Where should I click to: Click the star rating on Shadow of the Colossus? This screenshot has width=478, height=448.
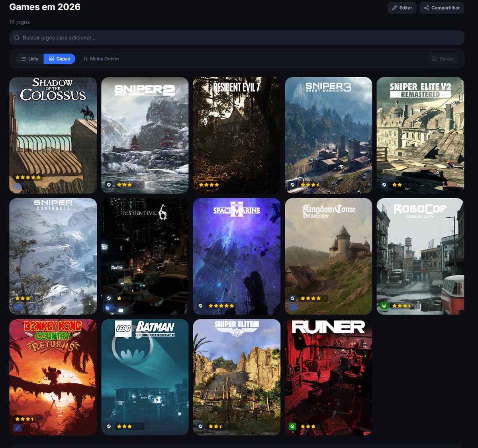(x=28, y=177)
